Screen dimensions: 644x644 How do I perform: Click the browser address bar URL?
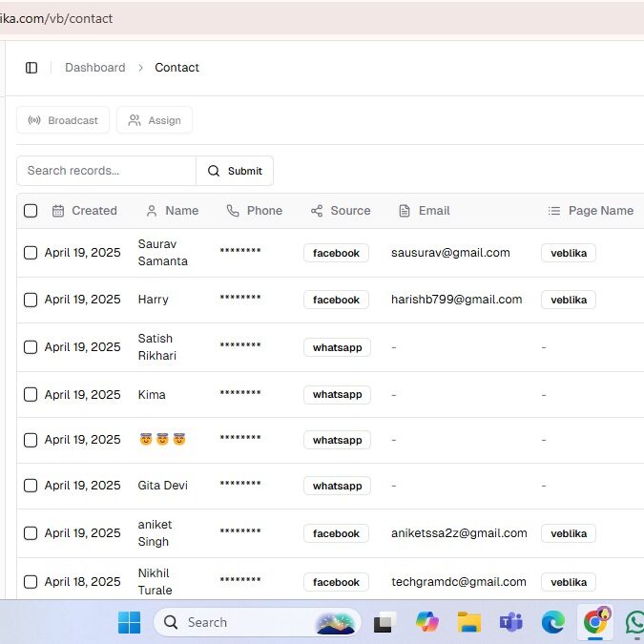[56, 18]
